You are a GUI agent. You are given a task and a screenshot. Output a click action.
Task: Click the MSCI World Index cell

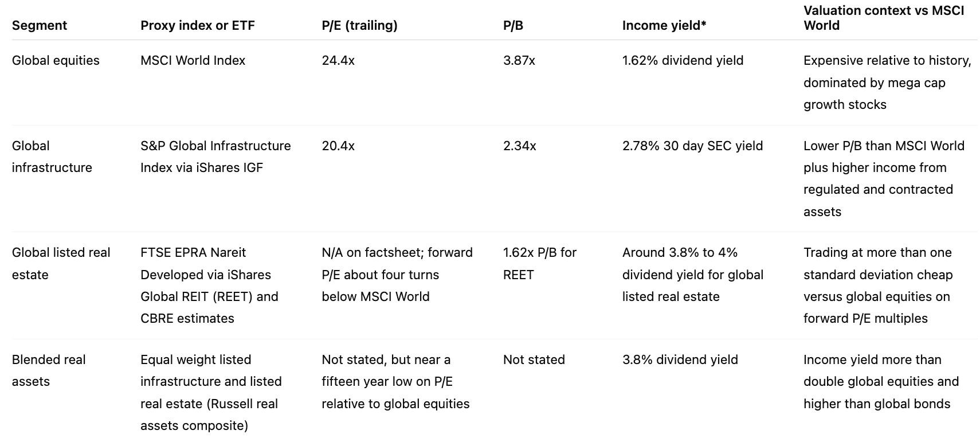(x=193, y=60)
